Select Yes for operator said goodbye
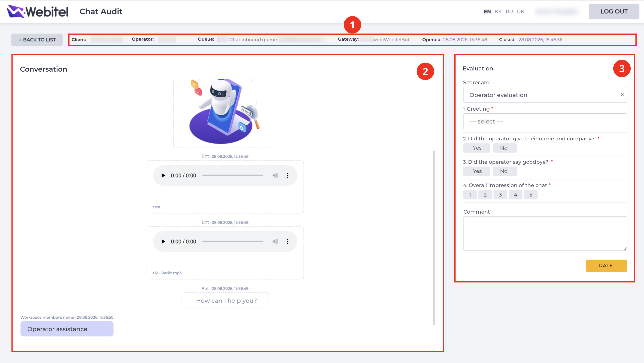 coord(477,171)
